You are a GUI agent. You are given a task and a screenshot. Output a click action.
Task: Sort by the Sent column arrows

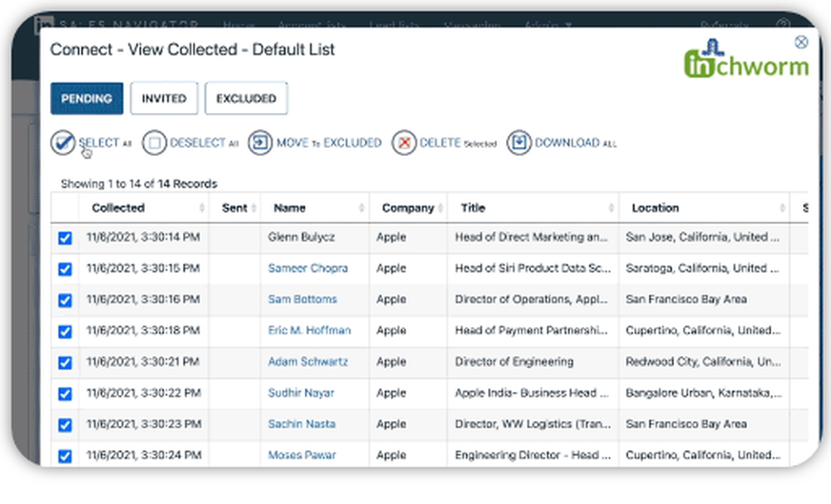tap(253, 208)
